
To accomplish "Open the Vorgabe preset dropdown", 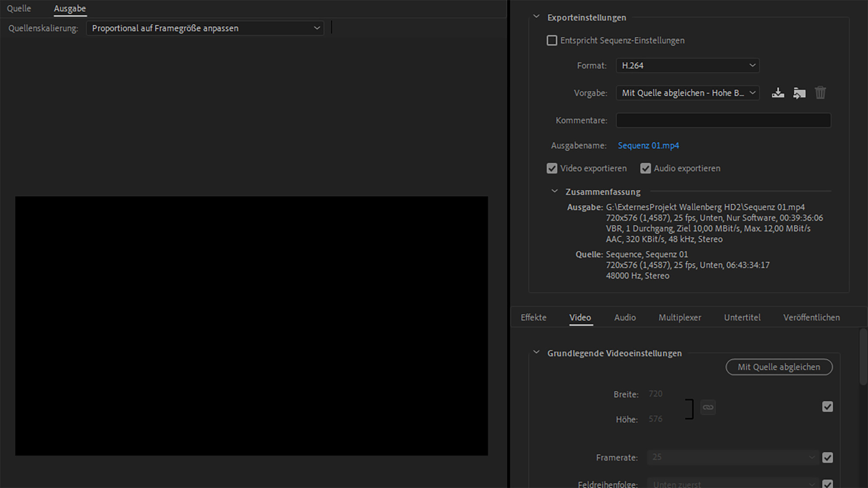I will 687,93.
